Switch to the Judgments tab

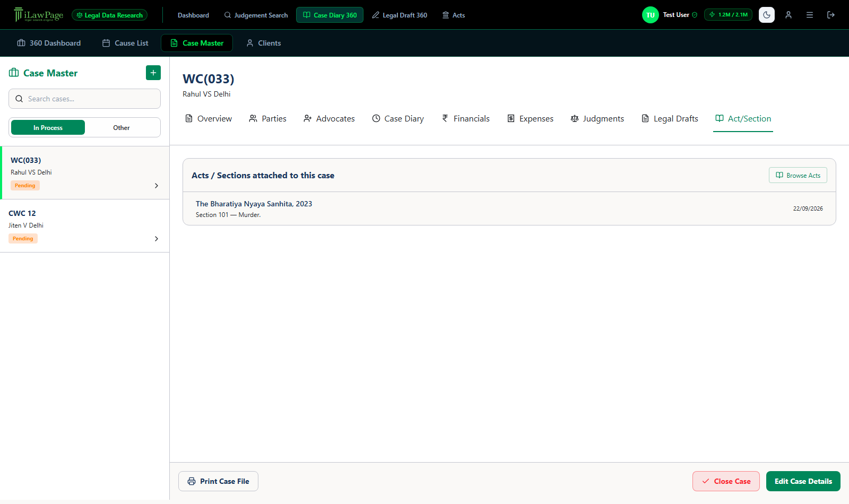click(597, 119)
